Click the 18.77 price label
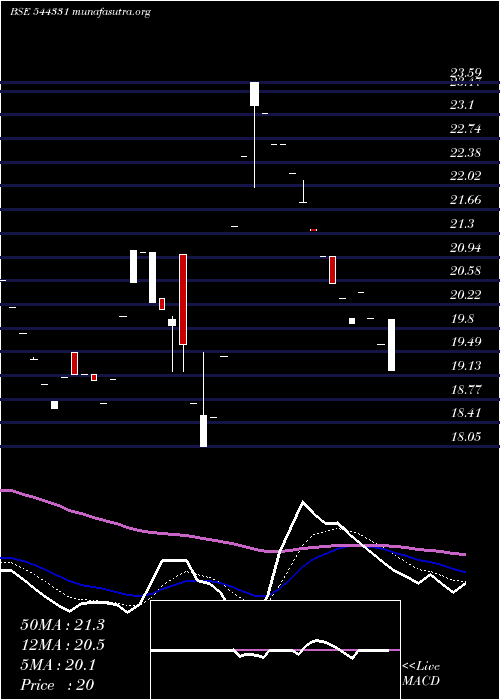 pos(466,390)
